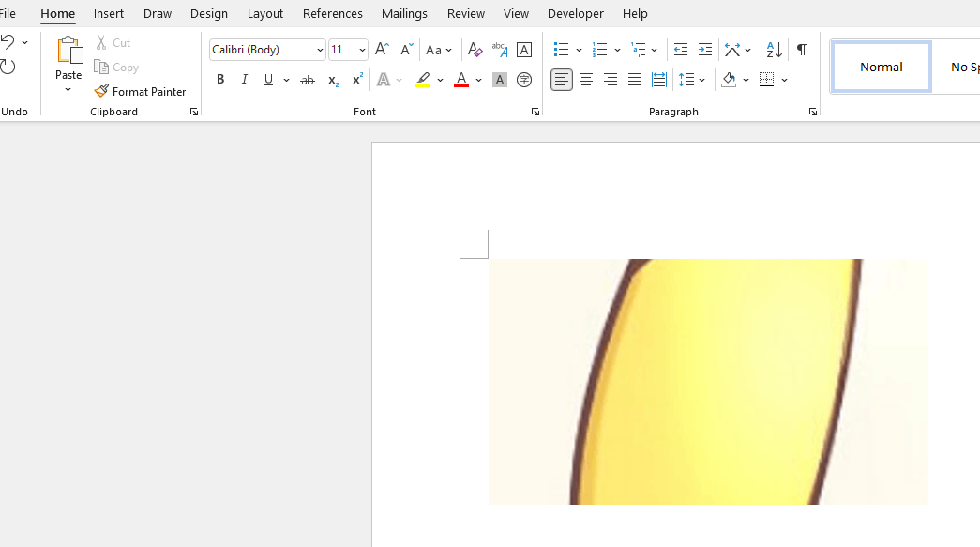This screenshot has width=980, height=547.
Task: Click the Decrease Indent icon
Action: (681, 50)
